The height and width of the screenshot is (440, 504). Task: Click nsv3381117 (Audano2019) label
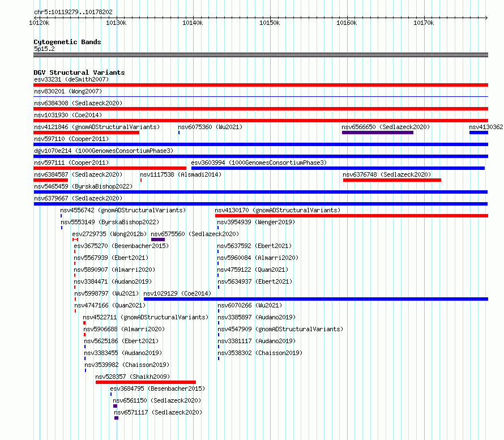[x=257, y=341]
